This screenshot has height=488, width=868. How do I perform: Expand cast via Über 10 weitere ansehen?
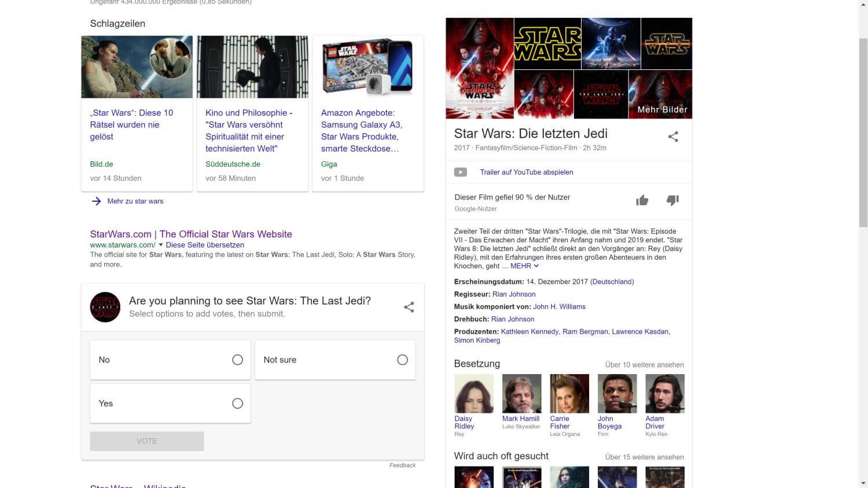pos(644,365)
